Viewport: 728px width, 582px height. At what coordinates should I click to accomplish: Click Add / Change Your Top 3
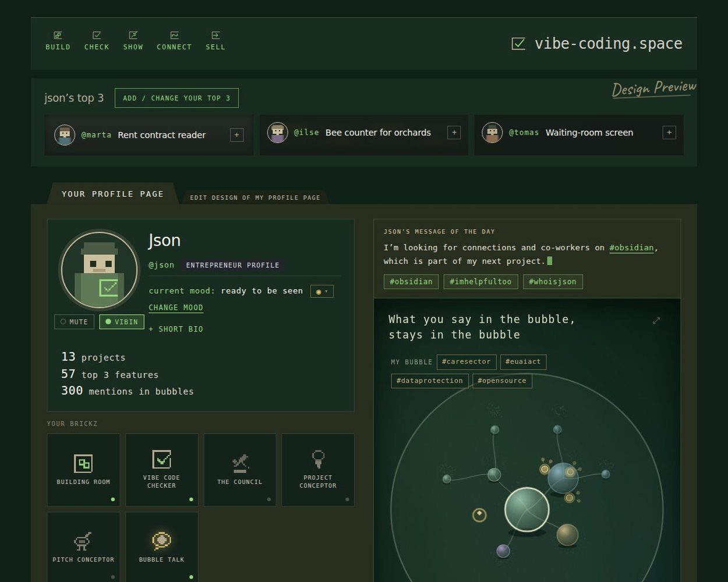(x=176, y=98)
